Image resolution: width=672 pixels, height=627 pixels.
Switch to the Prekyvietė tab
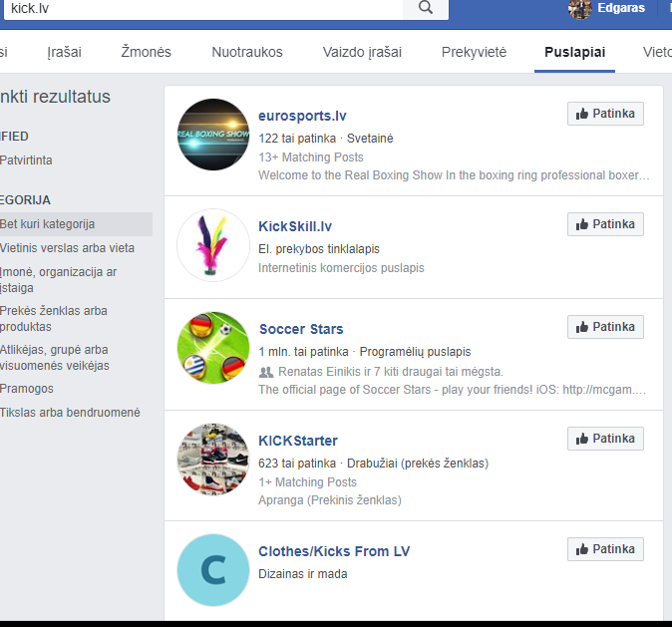474,52
